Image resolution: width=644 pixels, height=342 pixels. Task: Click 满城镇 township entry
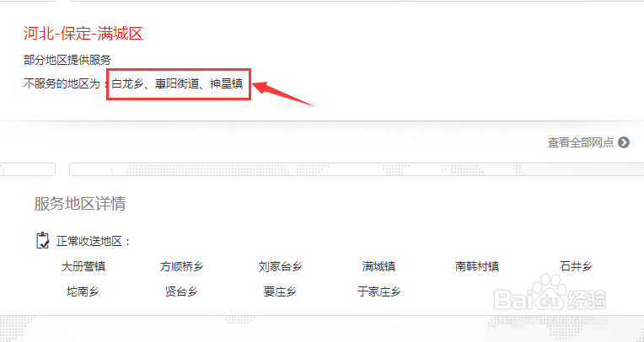pos(378,266)
